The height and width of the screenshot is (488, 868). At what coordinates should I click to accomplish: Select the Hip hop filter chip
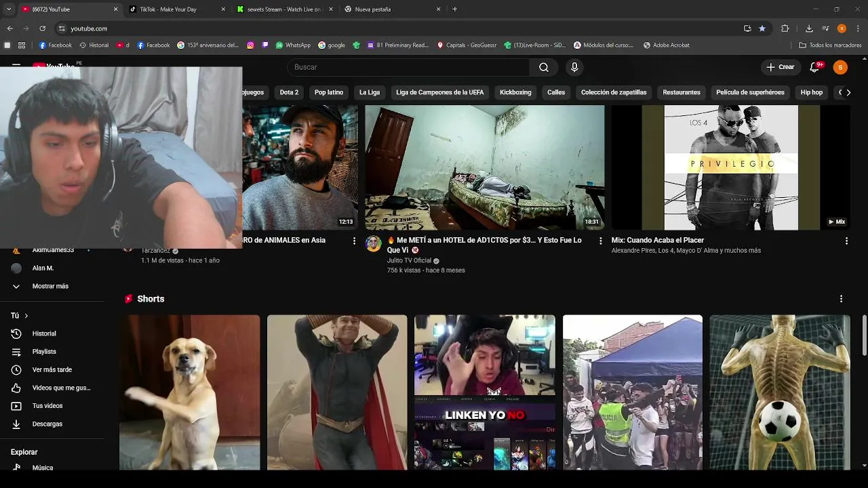pyautogui.click(x=811, y=92)
